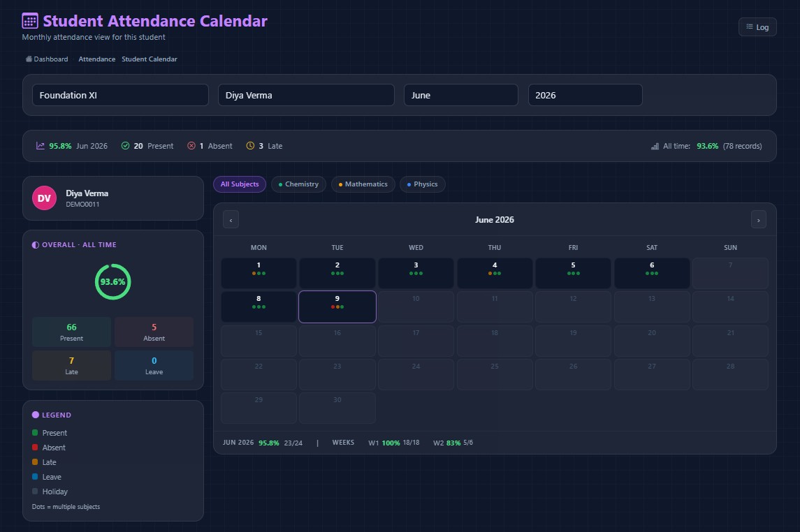Click the blue Leave legend swatch
This screenshot has width=800, height=532.
pos(35,477)
